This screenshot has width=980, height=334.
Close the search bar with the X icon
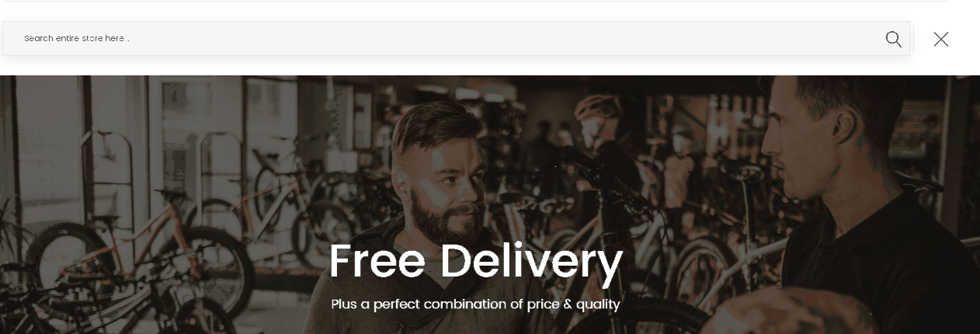(x=940, y=39)
